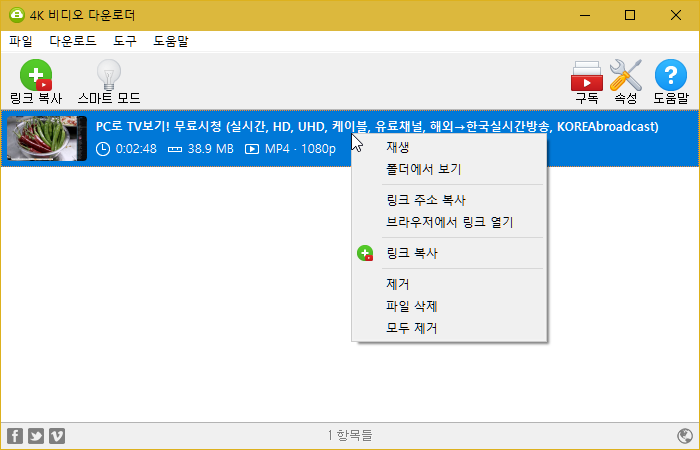The image size is (700, 450).
Task: Click the green 링크 복사 paste link toolbar button
Action: pos(36,82)
